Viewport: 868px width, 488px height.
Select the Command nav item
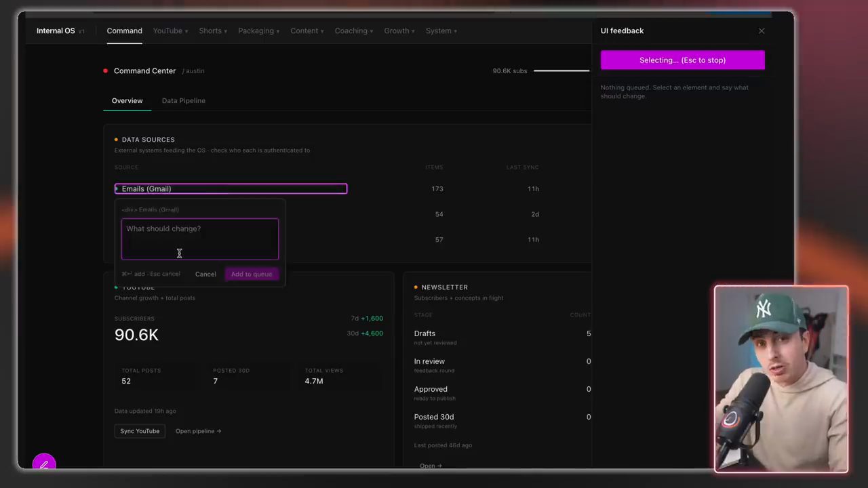click(x=124, y=31)
